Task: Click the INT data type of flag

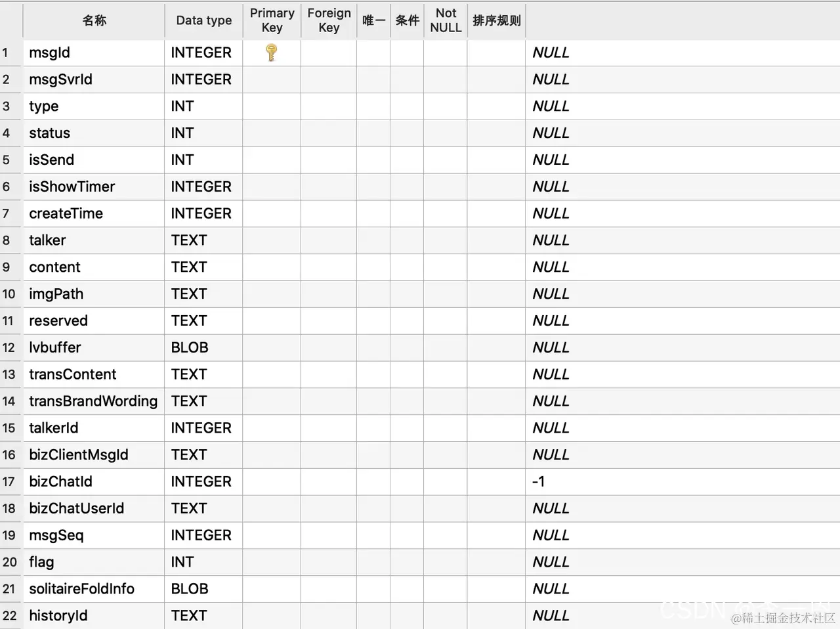Action: (x=182, y=562)
